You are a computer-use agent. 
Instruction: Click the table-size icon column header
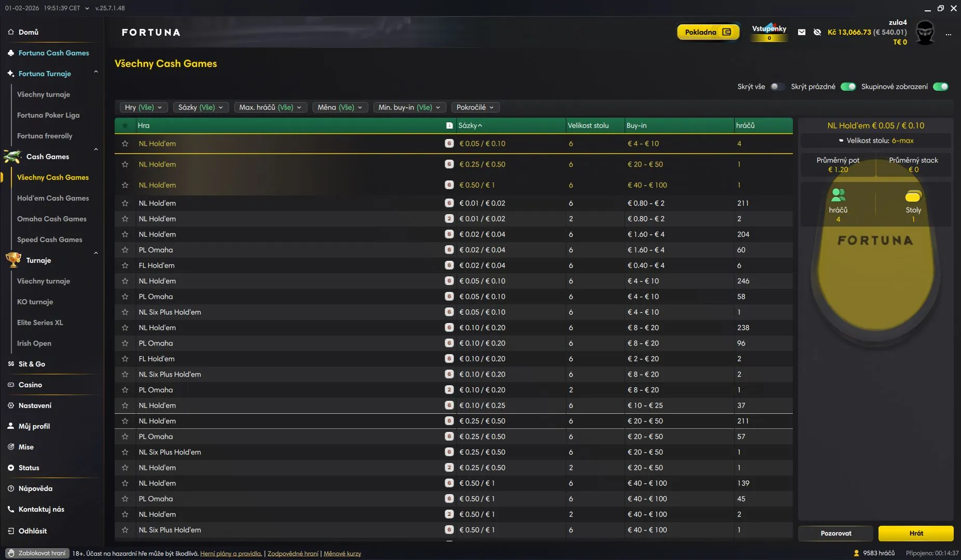(x=449, y=125)
